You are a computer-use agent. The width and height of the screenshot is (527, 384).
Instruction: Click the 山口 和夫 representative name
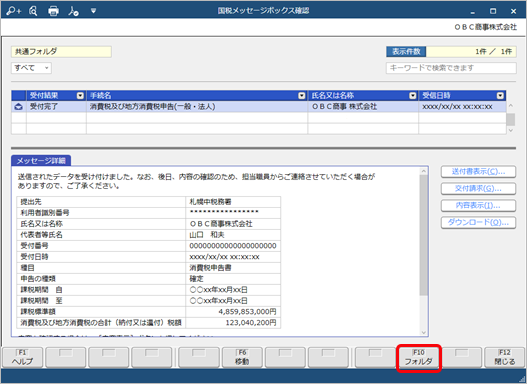pos(207,235)
